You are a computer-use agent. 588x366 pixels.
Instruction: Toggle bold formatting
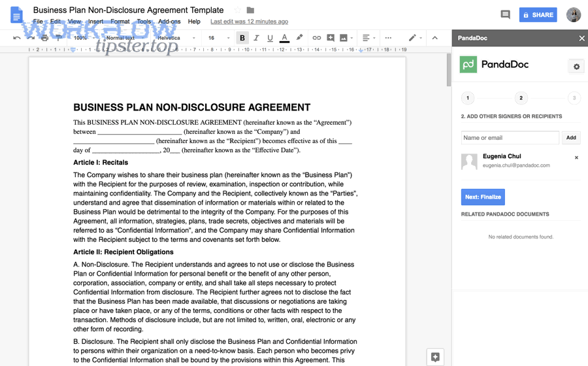click(242, 38)
